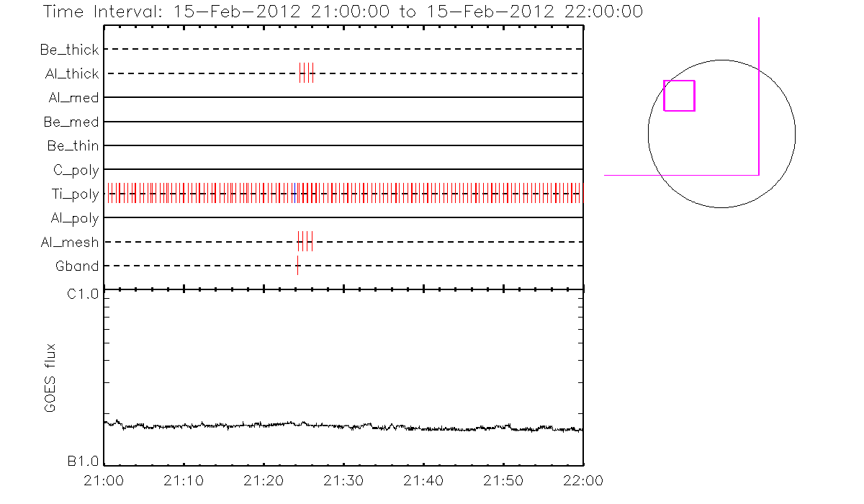Click the magenta field-of-view square on solar disk
The image size is (864, 504).
point(679,96)
